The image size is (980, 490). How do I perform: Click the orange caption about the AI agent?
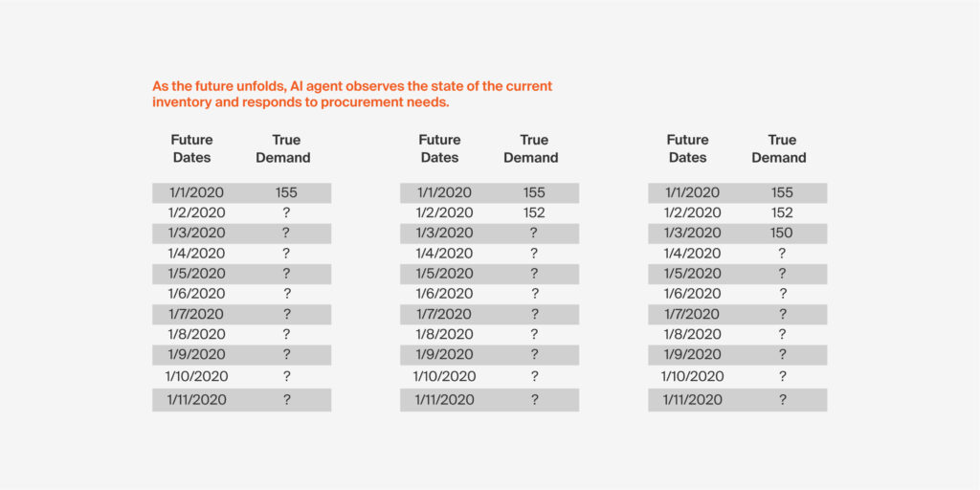(x=351, y=94)
